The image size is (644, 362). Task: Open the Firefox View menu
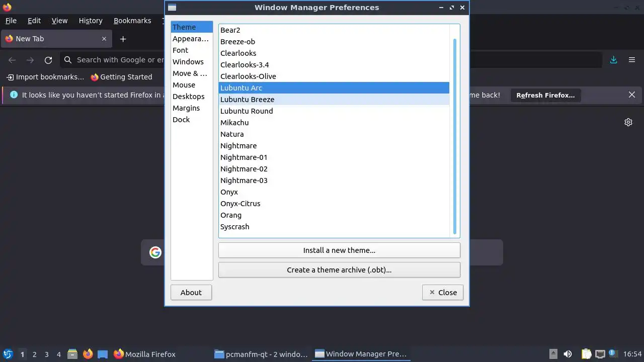coord(59,21)
